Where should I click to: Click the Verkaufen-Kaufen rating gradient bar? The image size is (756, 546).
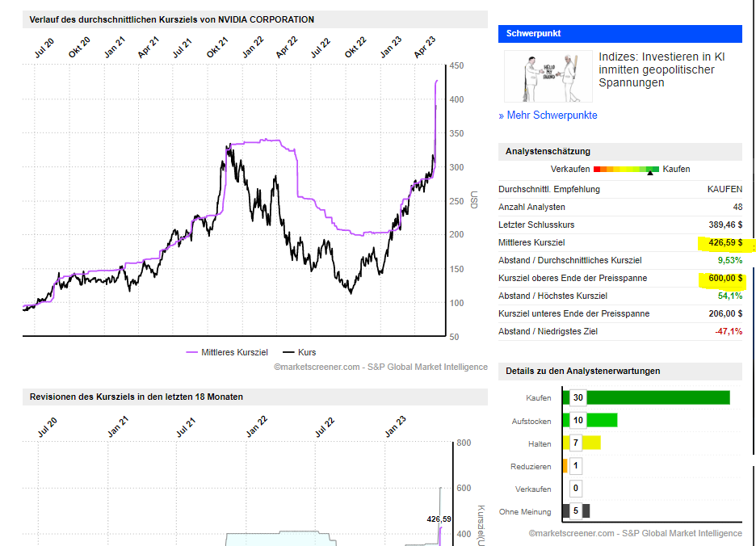pyautogui.click(x=626, y=170)
